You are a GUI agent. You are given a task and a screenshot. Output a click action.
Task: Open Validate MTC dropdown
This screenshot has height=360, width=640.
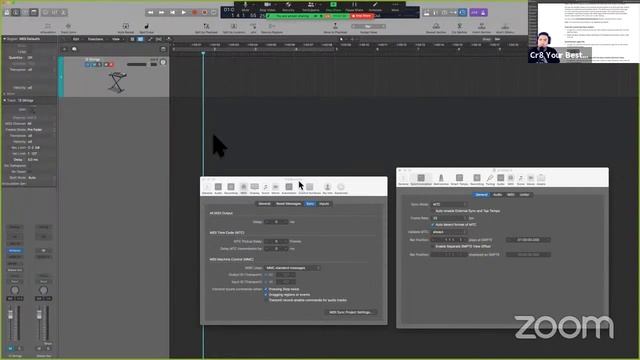click(x=449, y=232)
